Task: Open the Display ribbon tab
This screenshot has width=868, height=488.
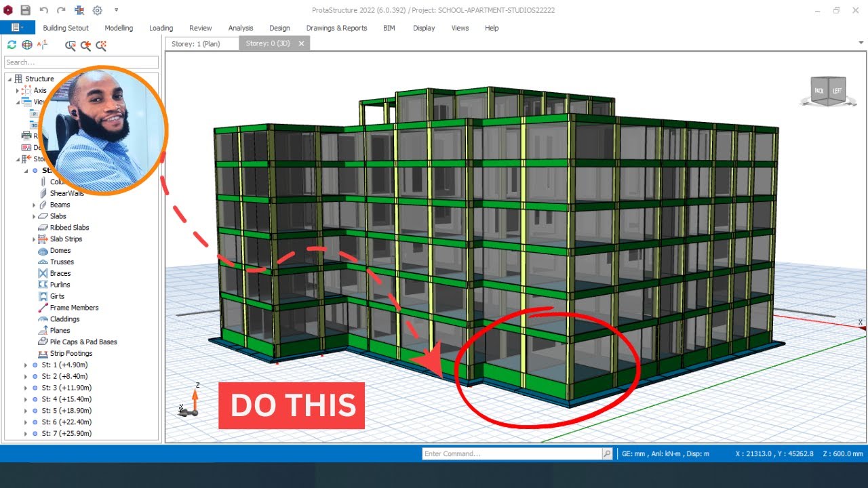Action: (424, 28)
